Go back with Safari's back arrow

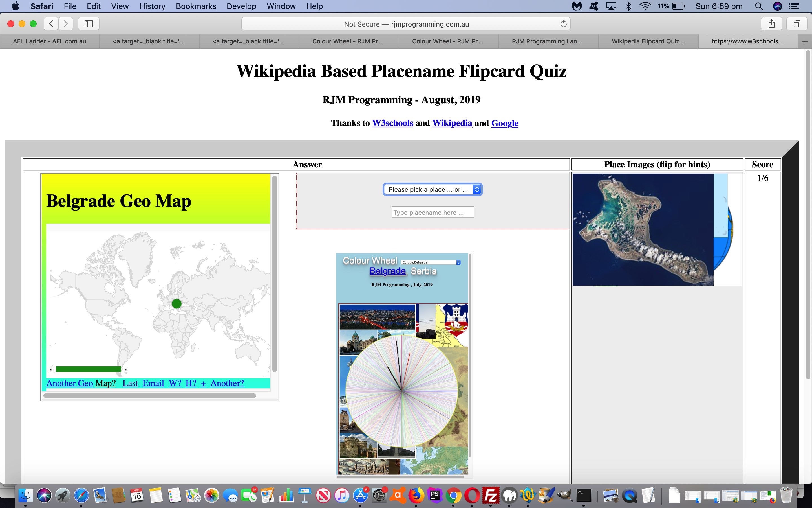(x=51, y=23)
